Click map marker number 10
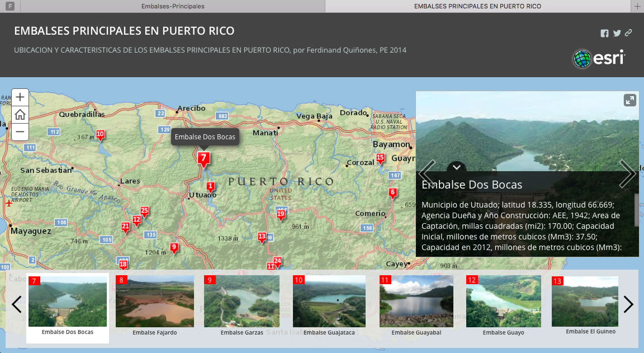 click(x=100, y=135)
